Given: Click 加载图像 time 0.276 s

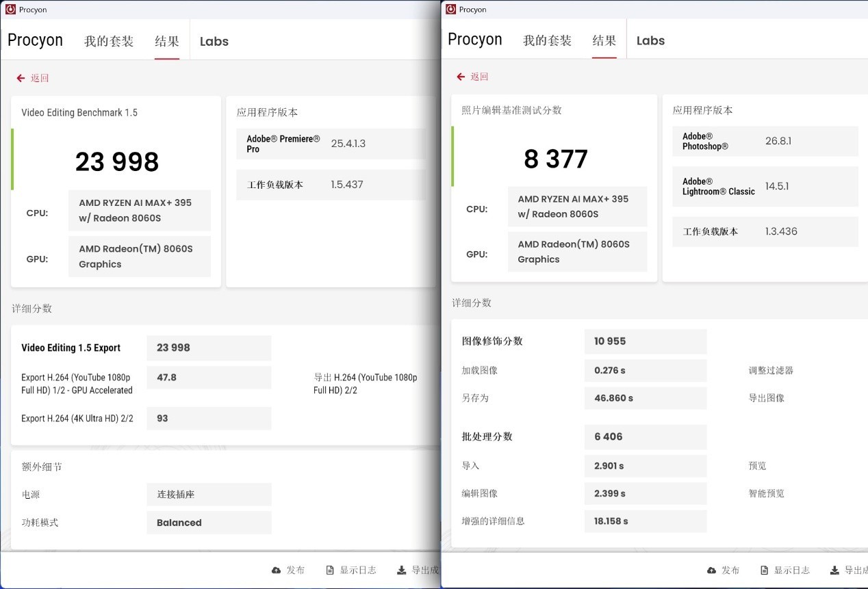Looking at the screenshot, I should click(x=645, y=370).
